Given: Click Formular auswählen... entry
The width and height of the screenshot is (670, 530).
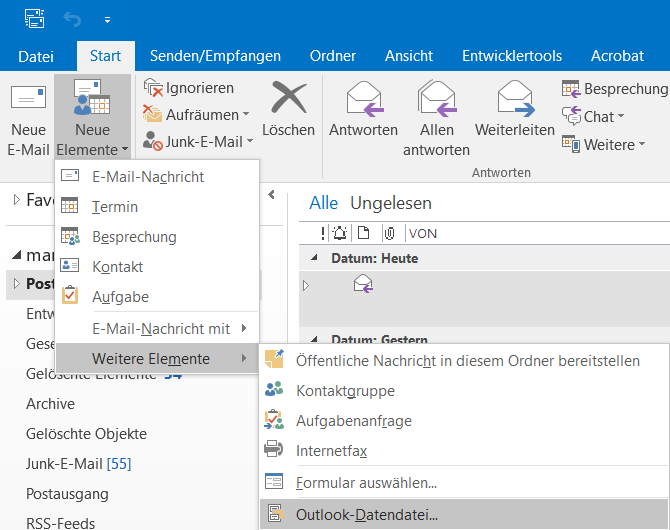Looking at the screenshot, I should click(x=464, y=483).
